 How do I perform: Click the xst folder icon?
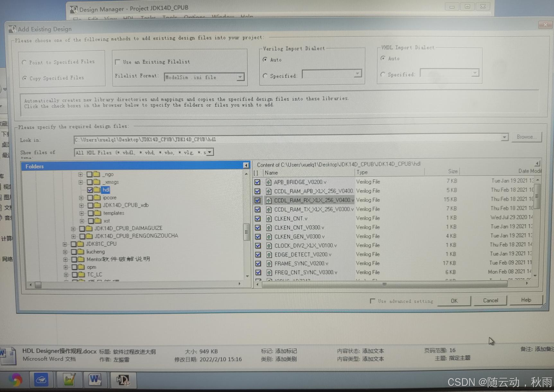[x=98, y=221]
